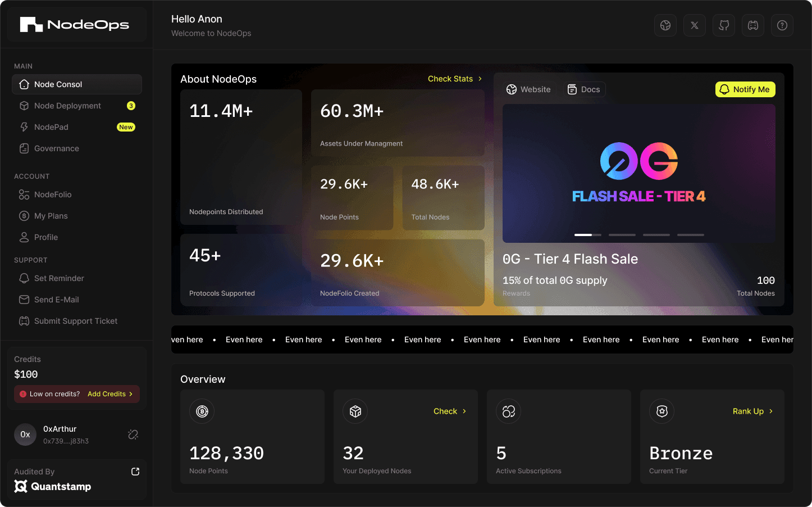Click the Current Tier badge icon

point(662,411)
